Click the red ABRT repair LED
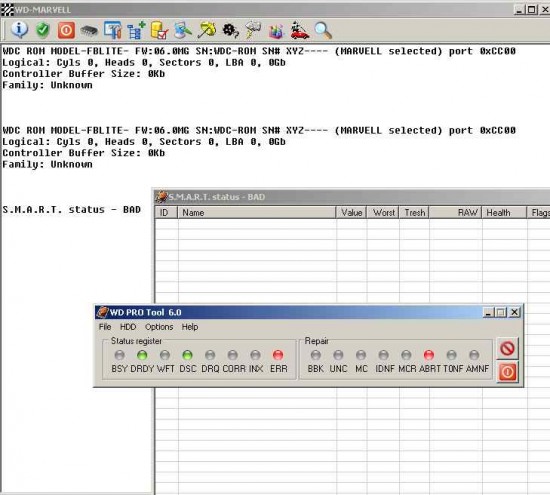550x495 pixels. (x=429, y=355)
